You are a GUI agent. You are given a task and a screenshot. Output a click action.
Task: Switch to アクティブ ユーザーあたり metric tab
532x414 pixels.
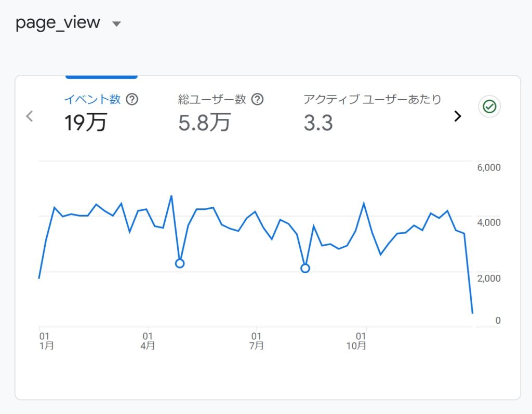click(372, 99)
